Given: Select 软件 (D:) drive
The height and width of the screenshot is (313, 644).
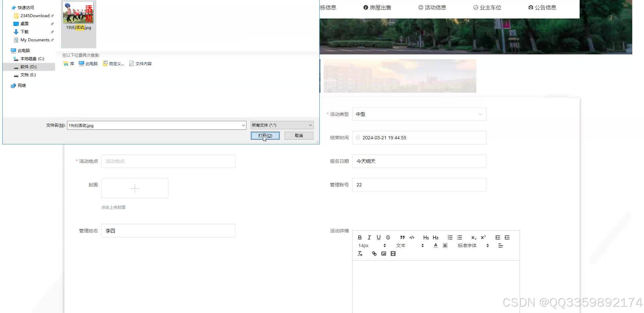Looking at the screenshot, I should pos(29,66).
